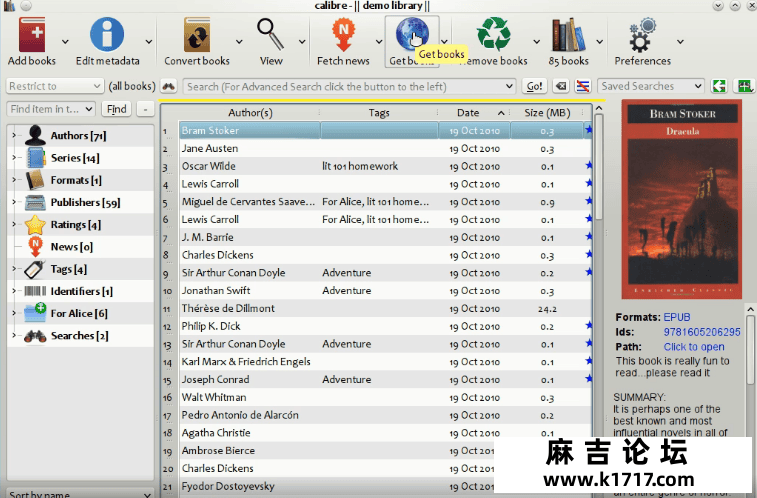Click the Go! search button
757x498 pixels.
coord(534,86)
